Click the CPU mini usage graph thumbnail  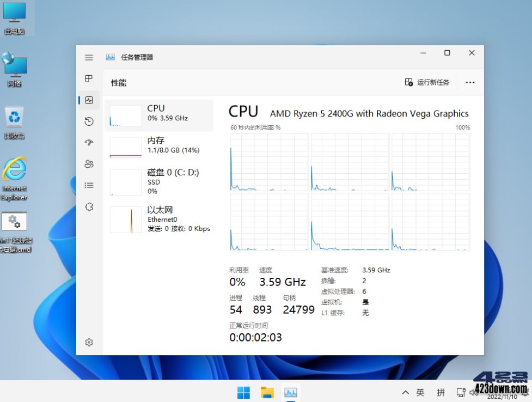click(126, 115)
